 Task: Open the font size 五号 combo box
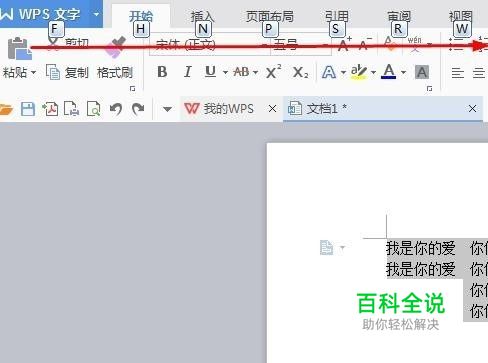tap(300, 45)
